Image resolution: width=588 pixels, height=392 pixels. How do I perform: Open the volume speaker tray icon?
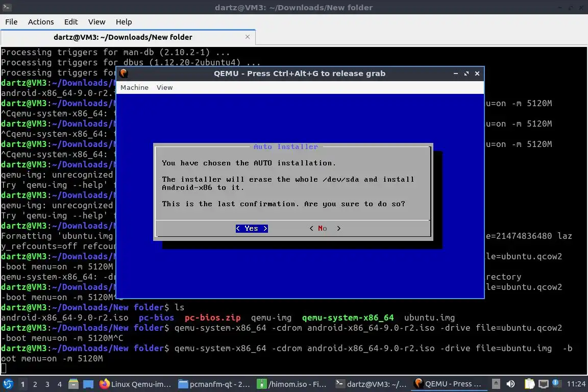pyautogui.click(x=510, y=384)
